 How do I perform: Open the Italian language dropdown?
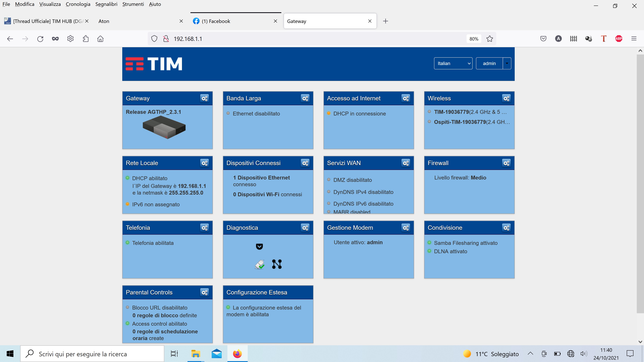click(x=453, y=64)
